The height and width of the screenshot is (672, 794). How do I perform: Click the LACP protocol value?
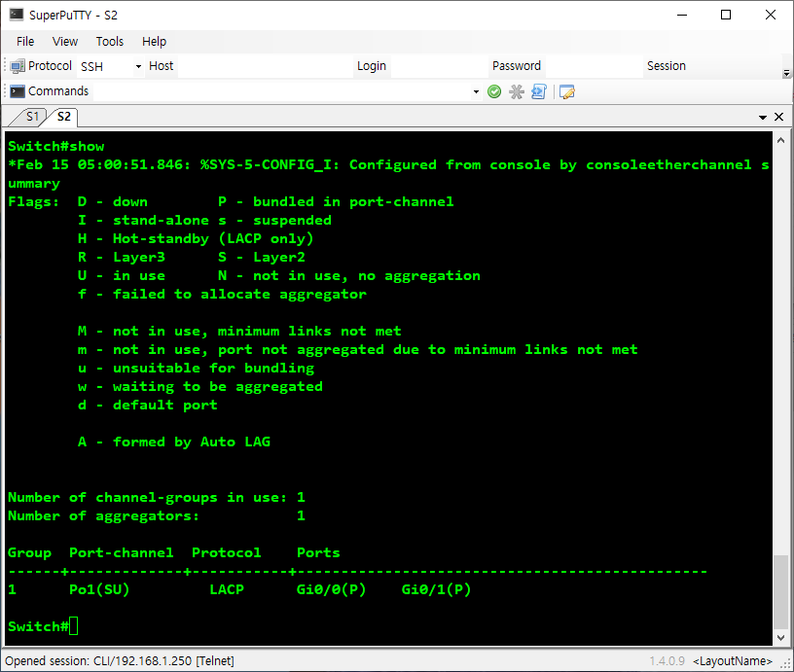[x=227, y=589]
